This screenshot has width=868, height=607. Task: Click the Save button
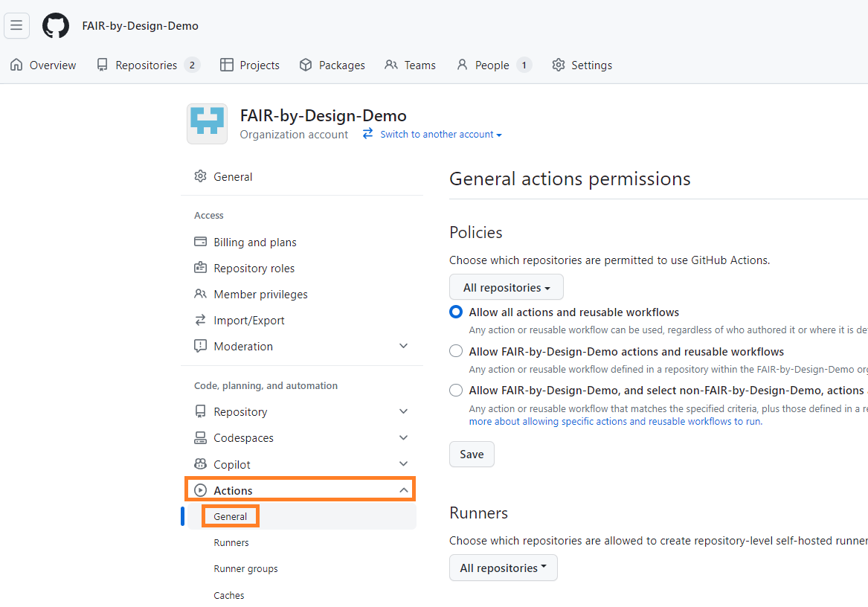coord(472,454)
